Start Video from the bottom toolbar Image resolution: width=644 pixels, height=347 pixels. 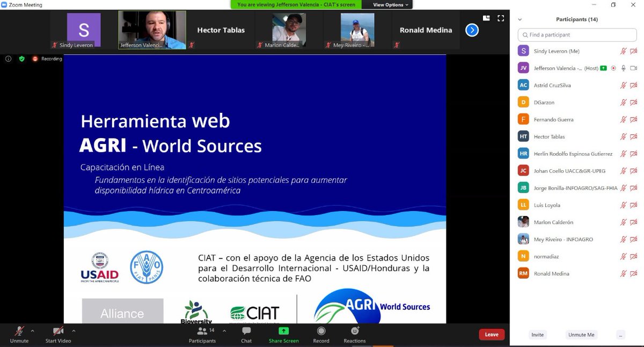coord(58,335)
